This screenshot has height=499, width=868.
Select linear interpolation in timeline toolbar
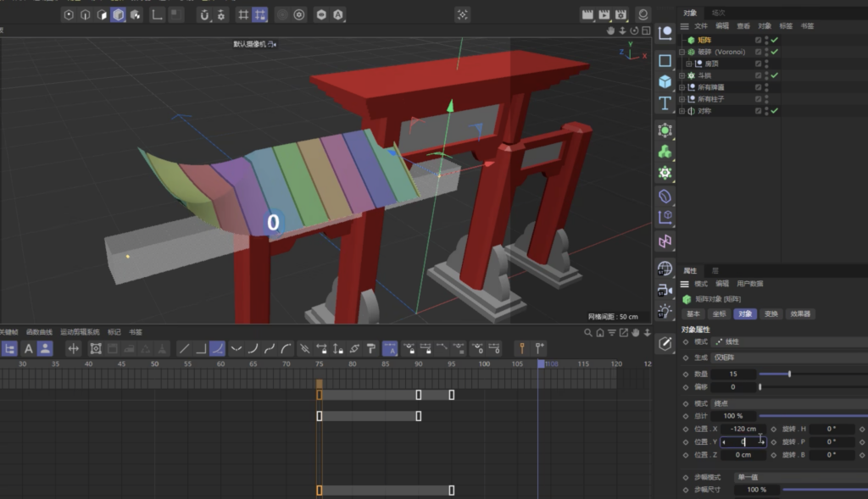click(x=184, y=348)
